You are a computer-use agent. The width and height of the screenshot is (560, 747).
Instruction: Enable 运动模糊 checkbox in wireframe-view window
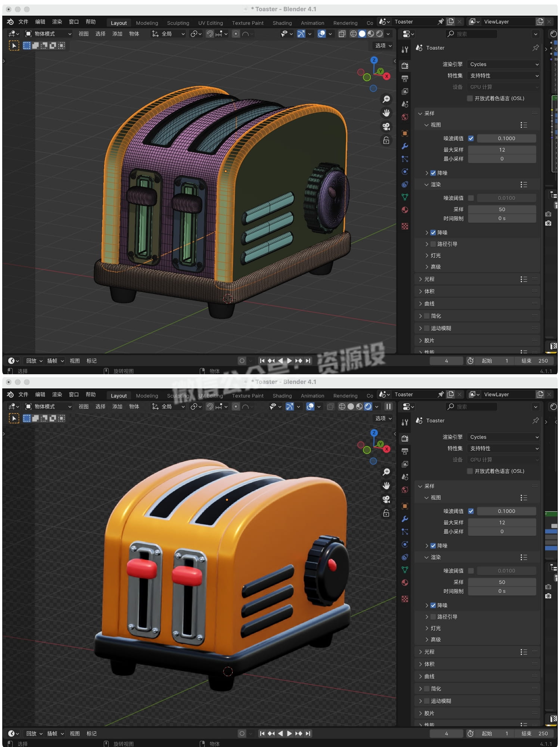pos(427,328)
